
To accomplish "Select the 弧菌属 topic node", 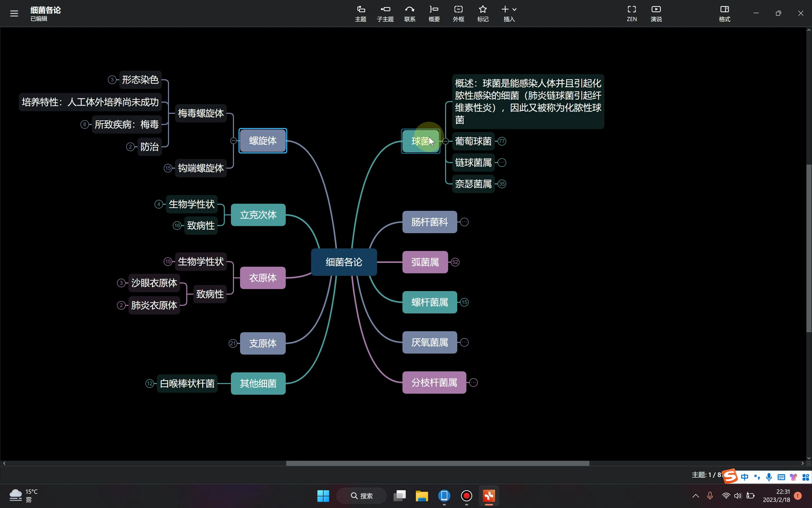I will (425, 262).
